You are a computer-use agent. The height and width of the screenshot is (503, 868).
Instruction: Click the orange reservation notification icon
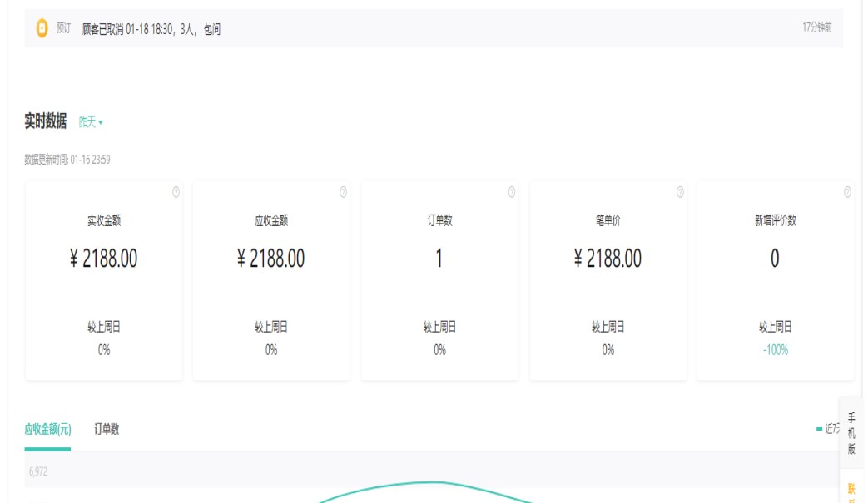click(x=42, y=29)
